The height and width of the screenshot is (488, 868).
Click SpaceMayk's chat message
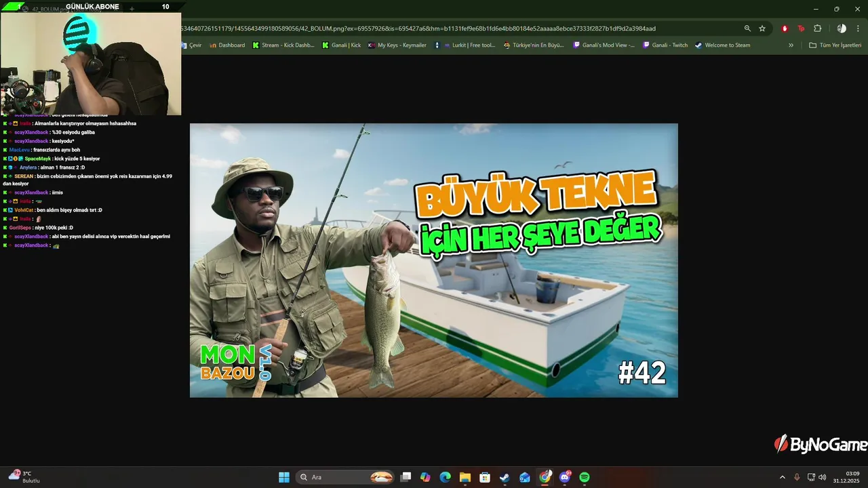coord(52,159)
